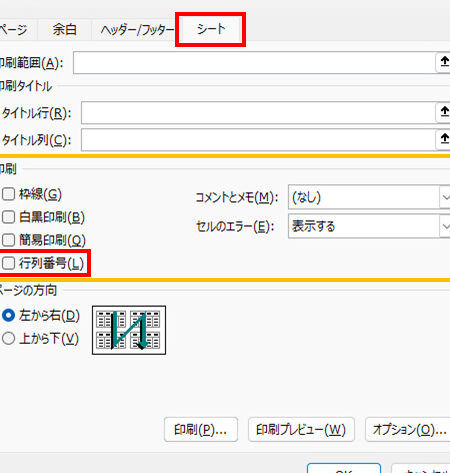This screenshot has height=473, width=450.
Task: Click the range picker arrow for タイトル行
Action: [444, 112]
